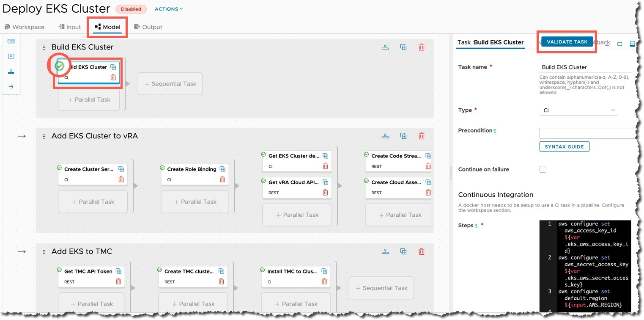Copy the Get TMC API Token task
644x320 pixels.
pyautogui.click(x=118, y=271)
